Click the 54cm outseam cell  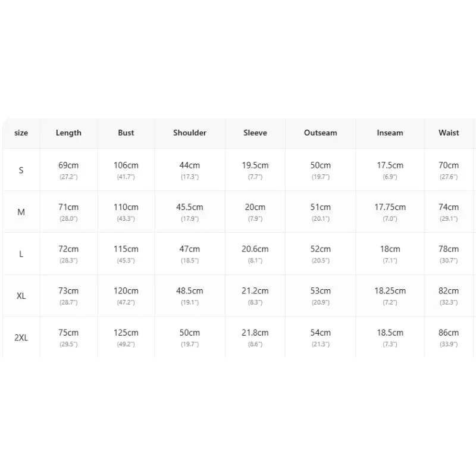click(x=321, y=337)
